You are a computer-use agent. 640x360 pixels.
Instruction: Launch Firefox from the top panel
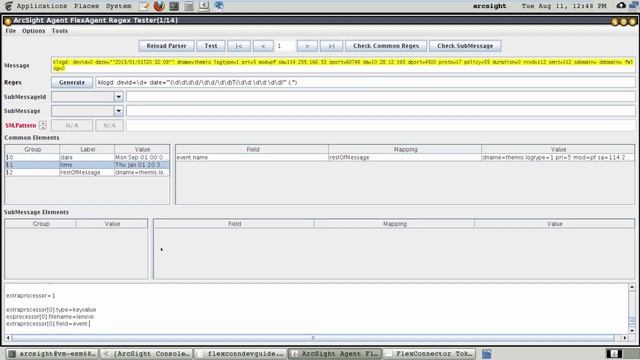(159, 6)
